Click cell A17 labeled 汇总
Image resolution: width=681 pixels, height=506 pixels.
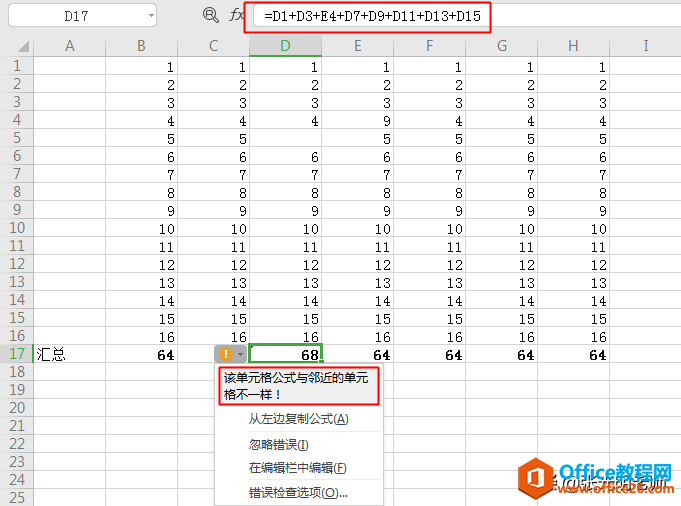(x=69, y=354)
